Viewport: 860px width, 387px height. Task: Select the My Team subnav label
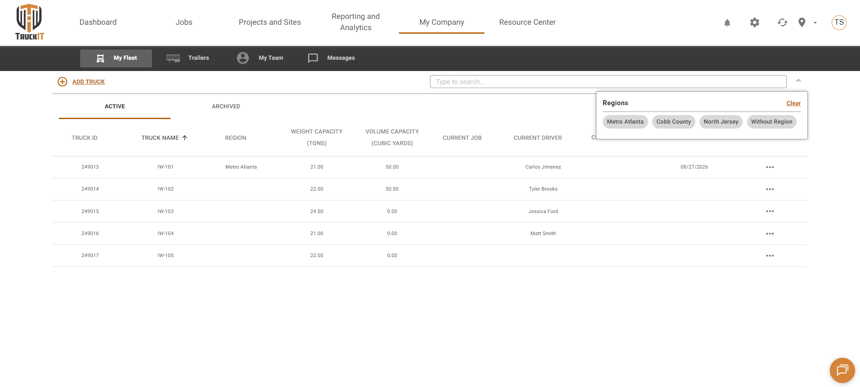(x=271, y=58)
